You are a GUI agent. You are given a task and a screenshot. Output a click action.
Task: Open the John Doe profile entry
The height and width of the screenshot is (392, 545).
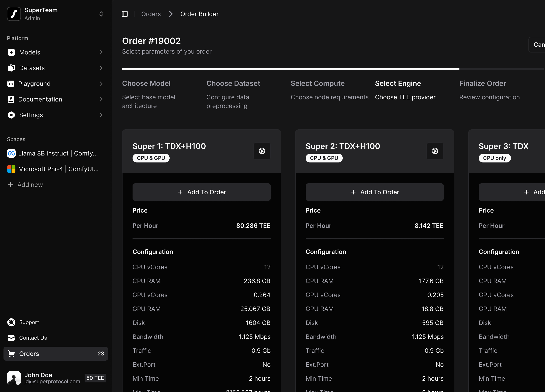click(38, 378)
